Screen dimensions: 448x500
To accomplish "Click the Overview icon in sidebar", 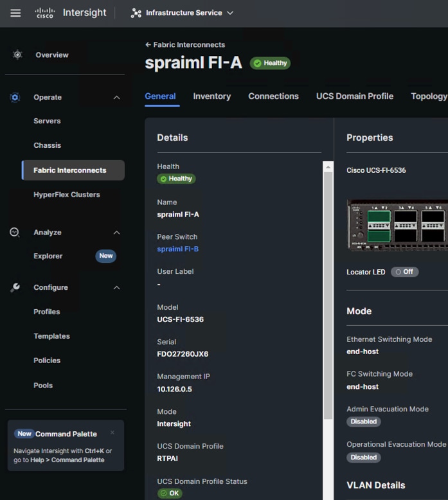I will pyautogui.click(x=17, y=55).
